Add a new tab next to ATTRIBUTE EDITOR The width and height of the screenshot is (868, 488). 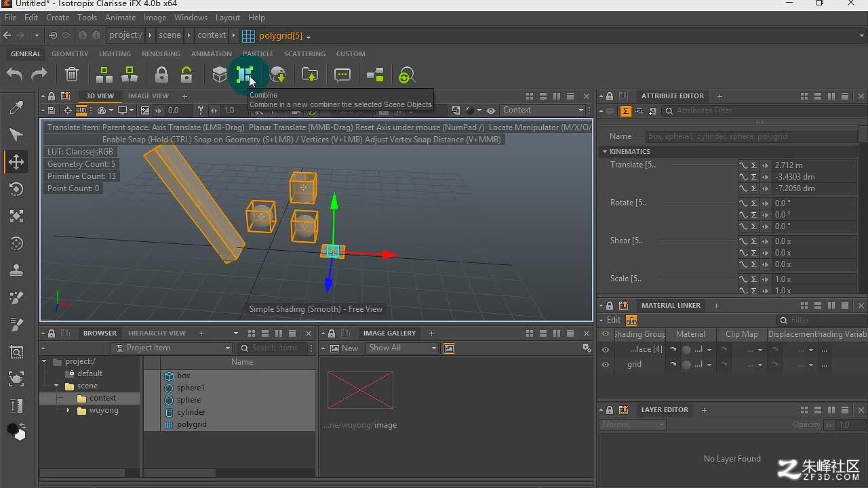[x=719, y=96]
